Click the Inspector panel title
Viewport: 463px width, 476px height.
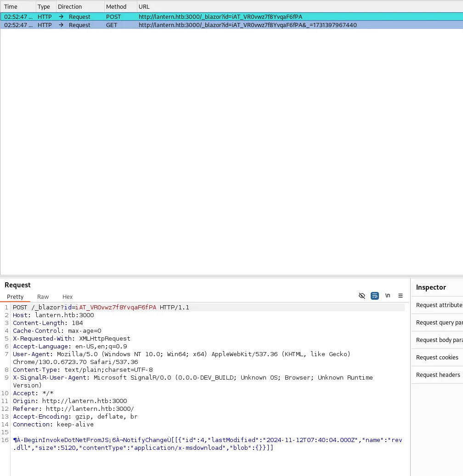(x=431, y=287)
